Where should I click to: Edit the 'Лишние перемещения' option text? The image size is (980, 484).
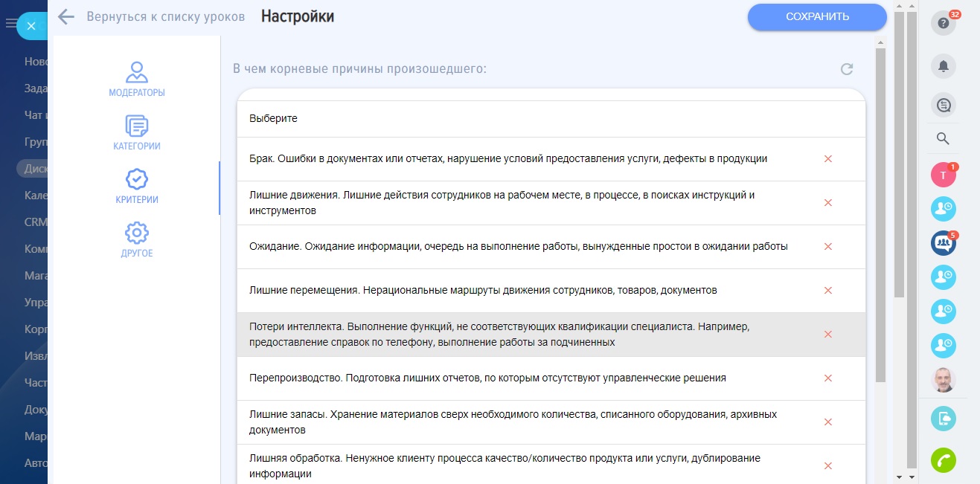pos(483,291)
